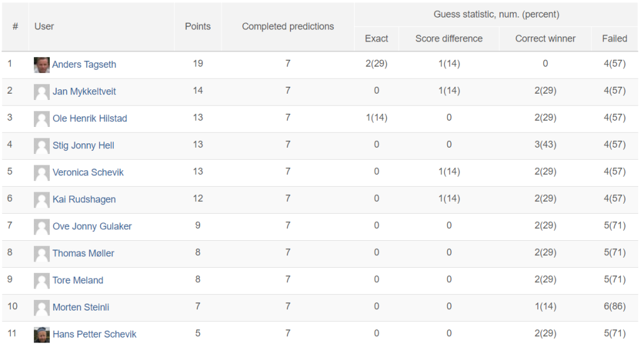Open Thomas Møller's profile link

click(x=84, y=253)
